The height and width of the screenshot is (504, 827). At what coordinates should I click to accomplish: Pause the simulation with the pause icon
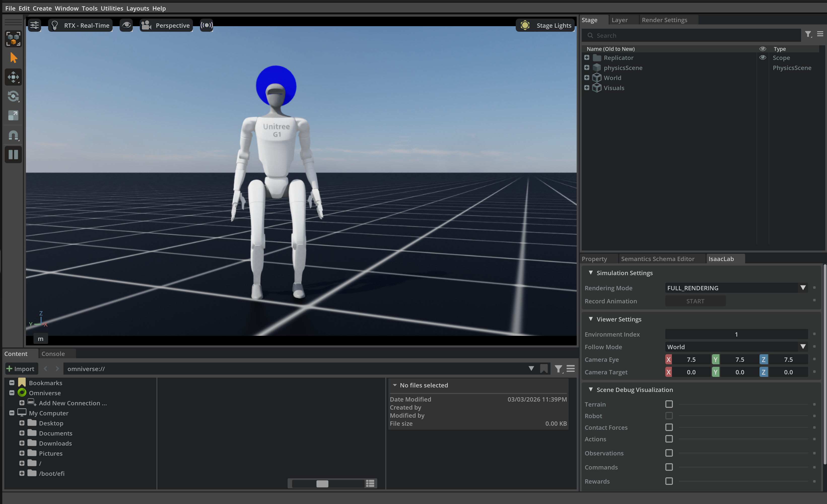pos(13,155)
